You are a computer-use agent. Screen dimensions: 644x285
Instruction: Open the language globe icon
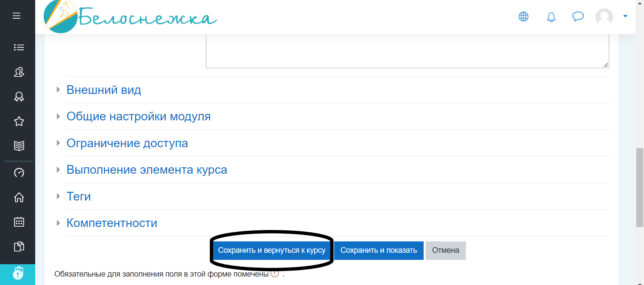[523, 16]
